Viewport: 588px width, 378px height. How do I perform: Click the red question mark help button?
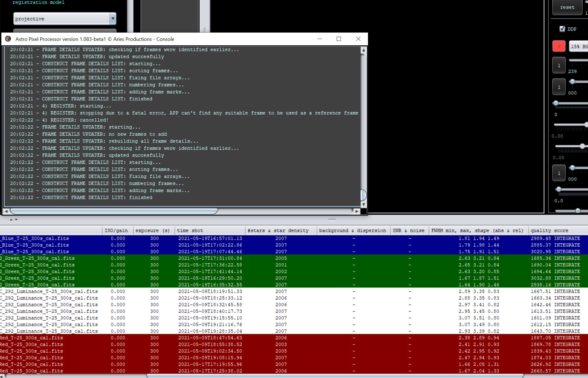559,46
